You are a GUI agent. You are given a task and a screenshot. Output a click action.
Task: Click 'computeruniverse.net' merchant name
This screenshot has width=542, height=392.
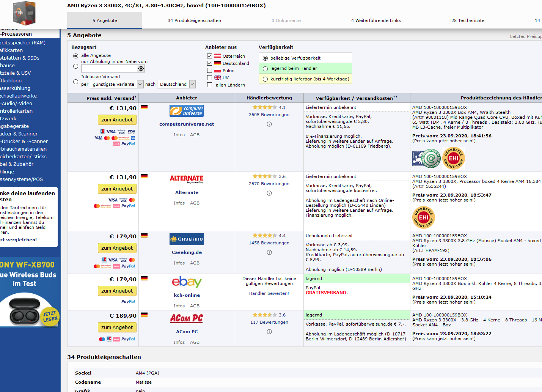click(x=187, y=124)
